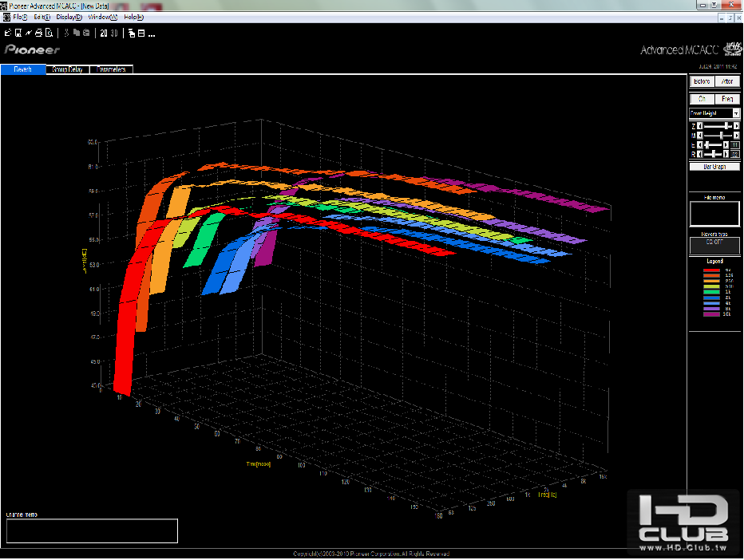Open the Display menu
This screenshot has height=560, width=744.
[x=69, y=17]
